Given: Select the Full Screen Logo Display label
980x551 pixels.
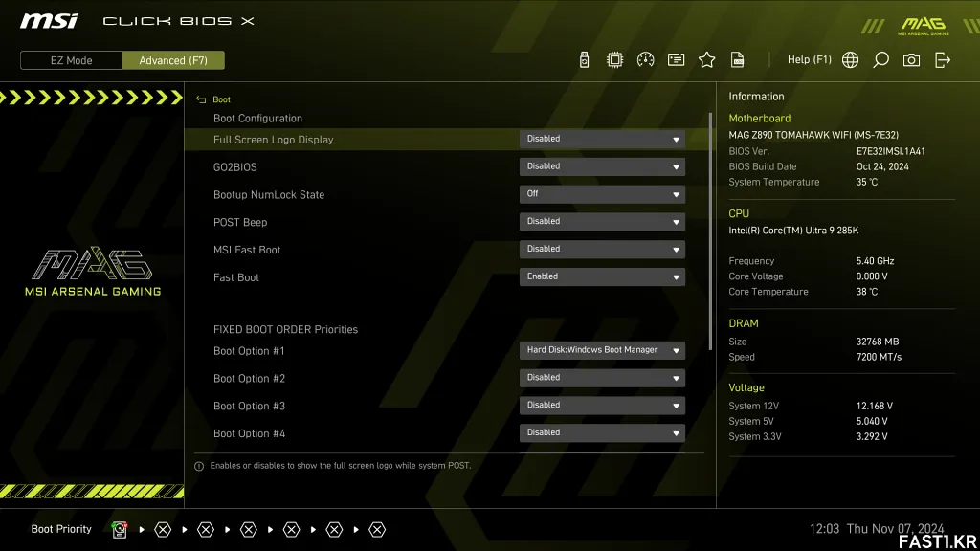Looking at the screenshot, I should [x=273, y=140].
